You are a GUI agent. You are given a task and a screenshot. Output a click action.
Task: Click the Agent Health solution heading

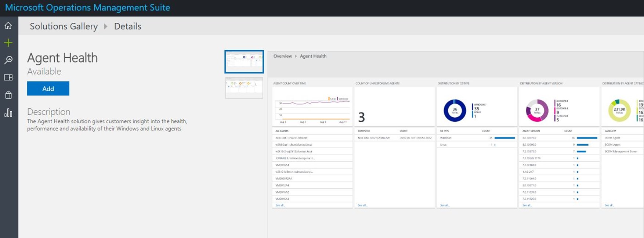62,58
